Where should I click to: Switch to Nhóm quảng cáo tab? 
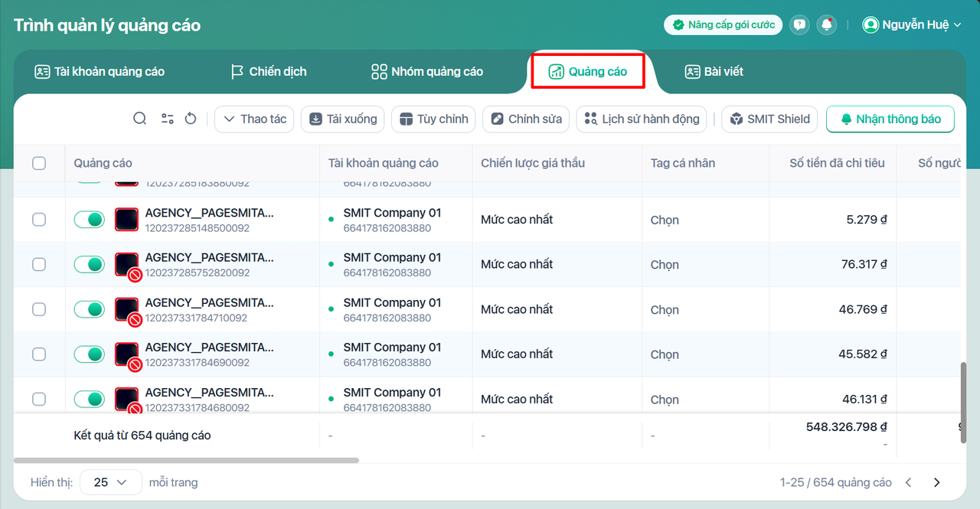(x=427, y=72)
